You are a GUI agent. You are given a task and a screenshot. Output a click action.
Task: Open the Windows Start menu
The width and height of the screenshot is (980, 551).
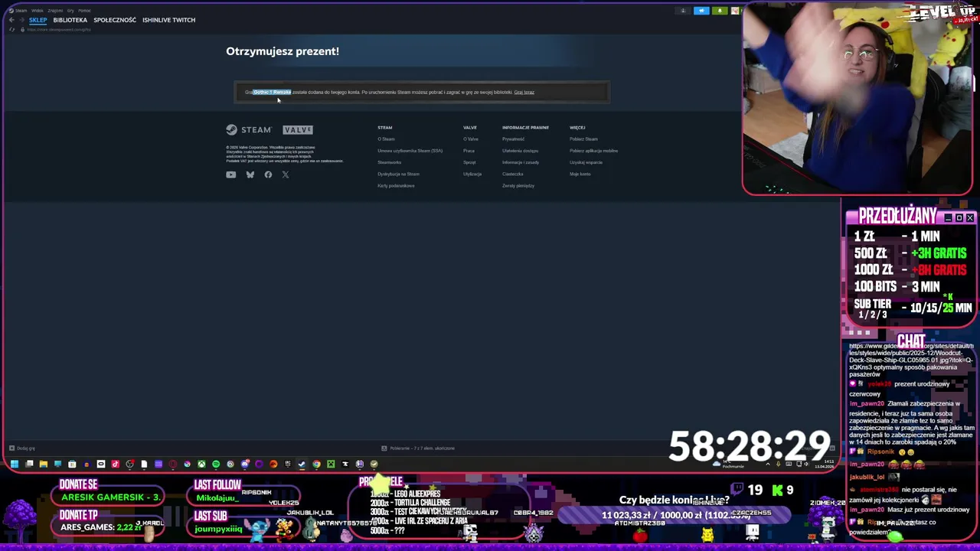pyautogui.click(x=15, y=464)
